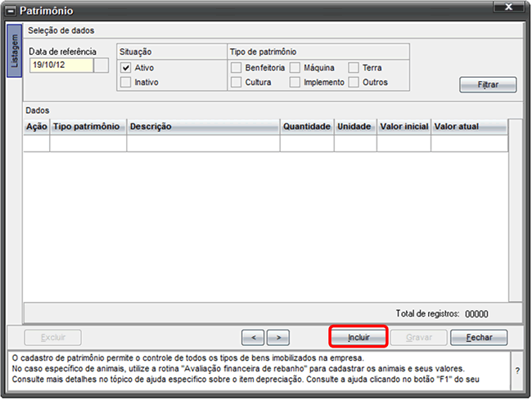Close the window with Fechar button
532x400 pixels.
tap(479, 338)
